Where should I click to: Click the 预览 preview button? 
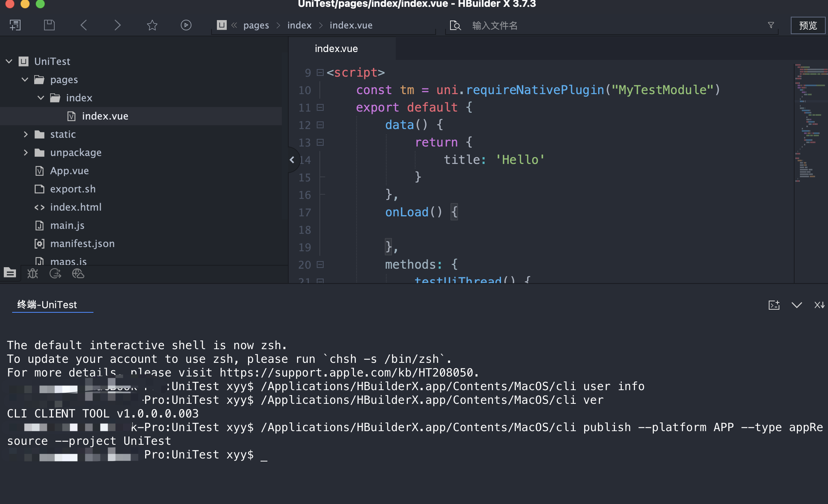(808, 25)
